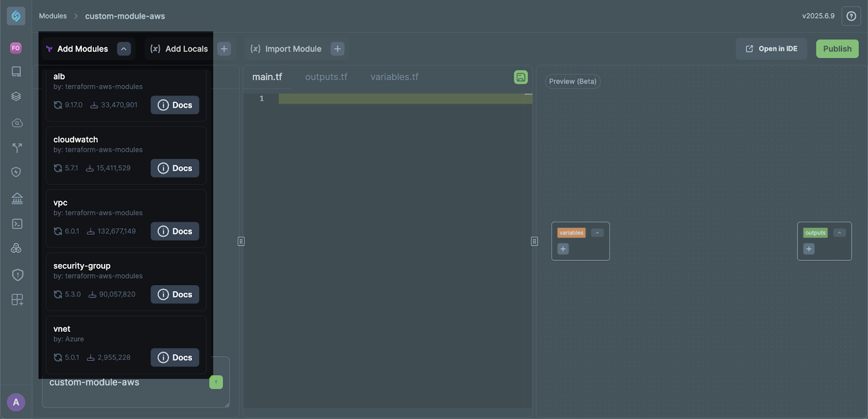Image resolution: width=868 pixels, height=419 pixels.
Task: Open the user avatar A
Action: (16, 402)
